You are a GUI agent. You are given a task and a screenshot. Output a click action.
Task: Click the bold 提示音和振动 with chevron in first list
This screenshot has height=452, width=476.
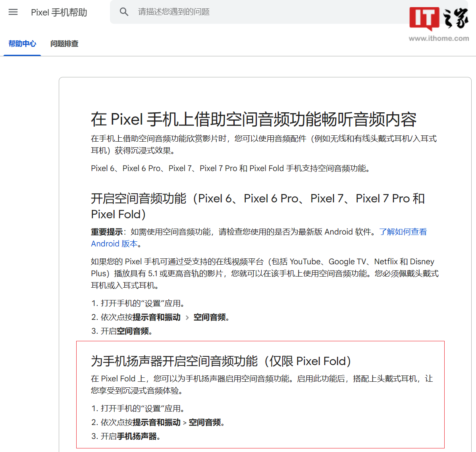(x=157, y=317)
